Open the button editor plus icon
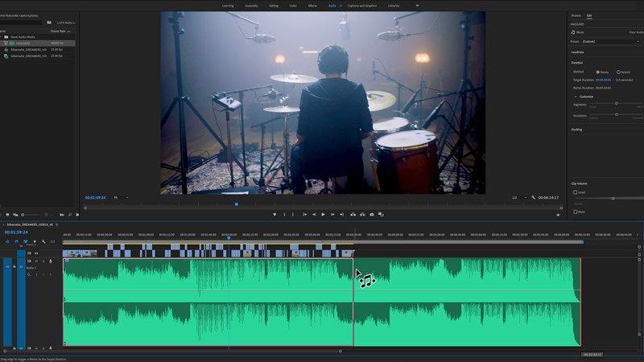644x362 pixels. click(558, 215)
